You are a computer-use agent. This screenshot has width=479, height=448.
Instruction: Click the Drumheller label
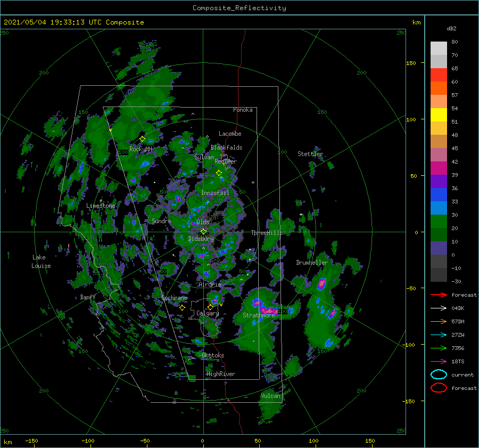tap(312, 263)
